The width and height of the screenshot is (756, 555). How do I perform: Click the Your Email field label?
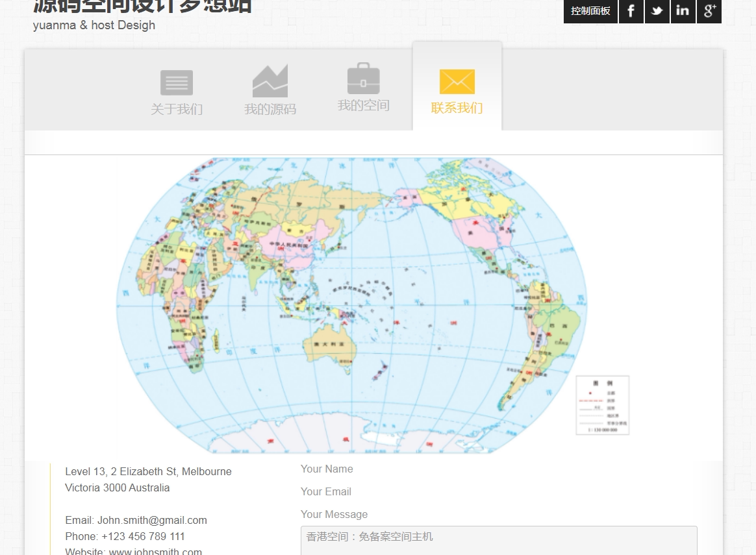[x=326, y=491]
